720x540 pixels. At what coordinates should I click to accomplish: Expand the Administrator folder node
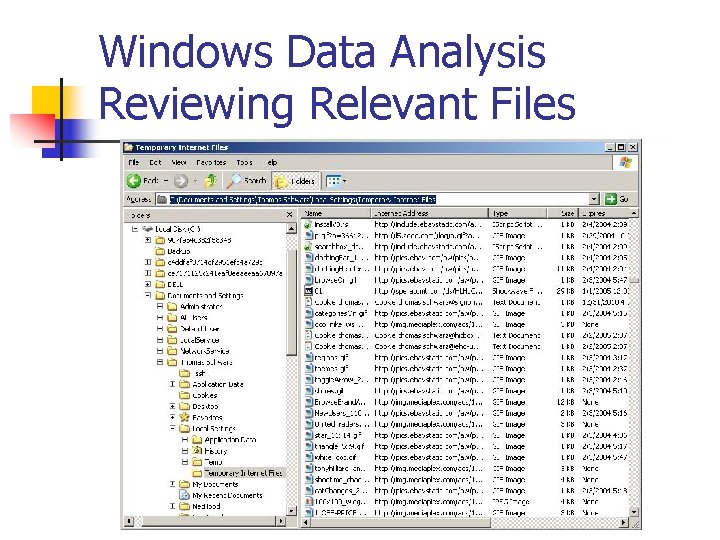point(160,306)
